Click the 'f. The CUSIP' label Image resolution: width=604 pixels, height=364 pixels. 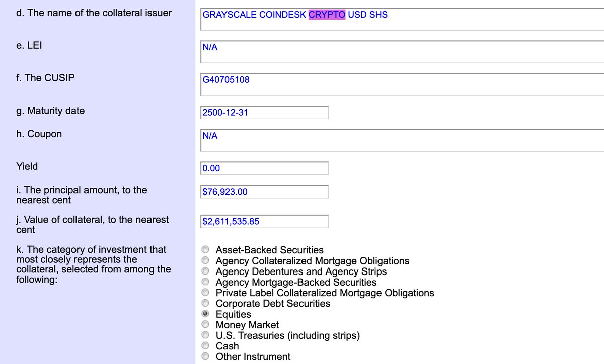45,78
